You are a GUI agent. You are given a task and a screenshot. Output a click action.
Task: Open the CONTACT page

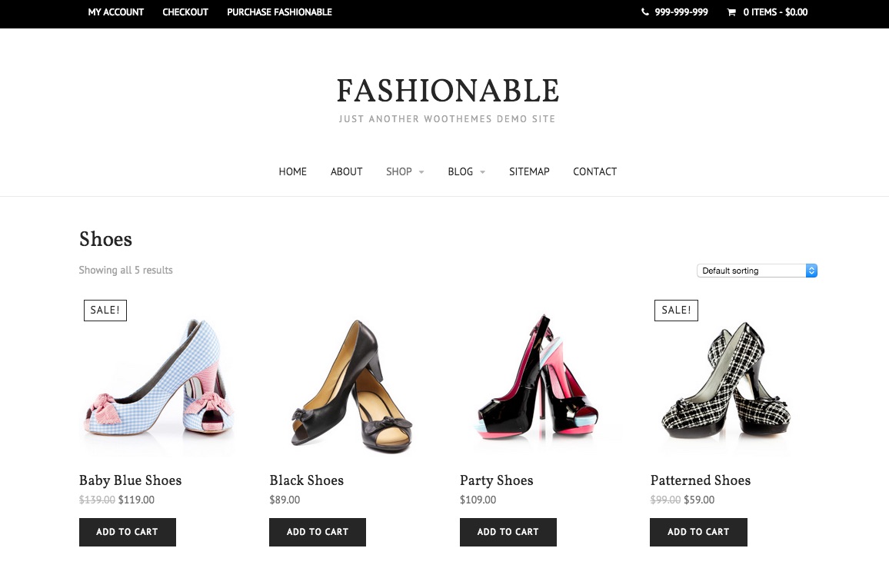pyautogui.click(x=594, y=171)
